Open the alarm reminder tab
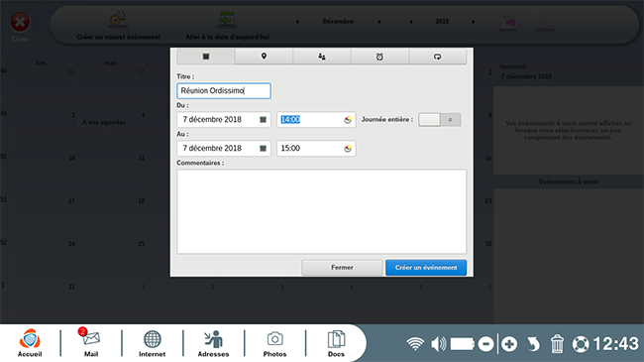The image size is (644, 362). point(379,57)
